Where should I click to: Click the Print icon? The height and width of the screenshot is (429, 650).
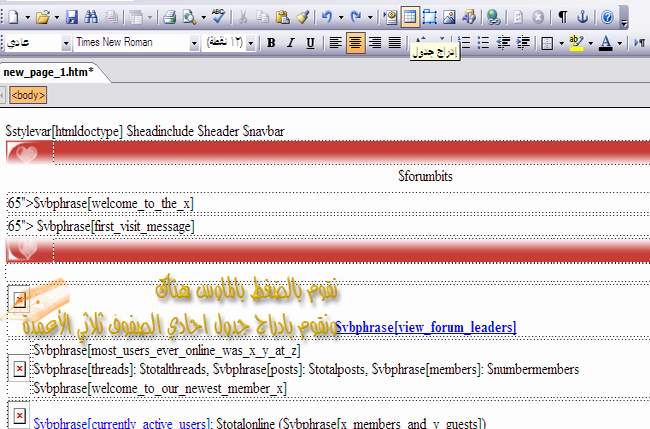tap(169, 17)
